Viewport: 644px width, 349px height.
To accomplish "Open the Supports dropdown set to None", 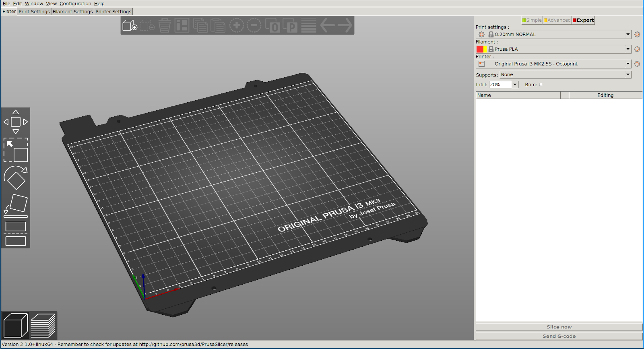I will [566, 74].
